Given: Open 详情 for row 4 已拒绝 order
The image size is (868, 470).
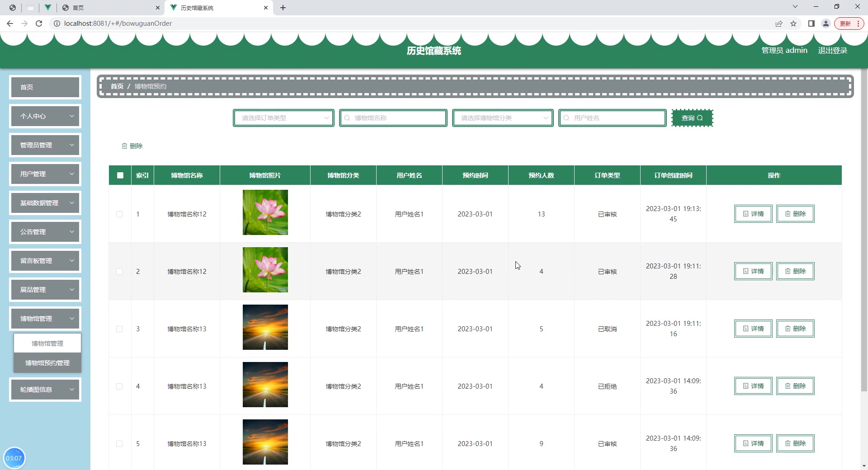Looking at the screenshot, I should (753, 386).
